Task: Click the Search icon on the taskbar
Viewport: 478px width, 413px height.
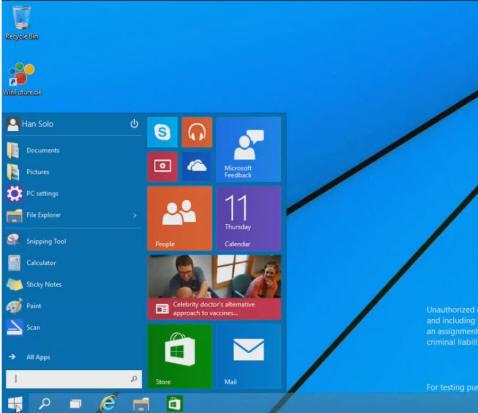Action: [x=44, y=404]
